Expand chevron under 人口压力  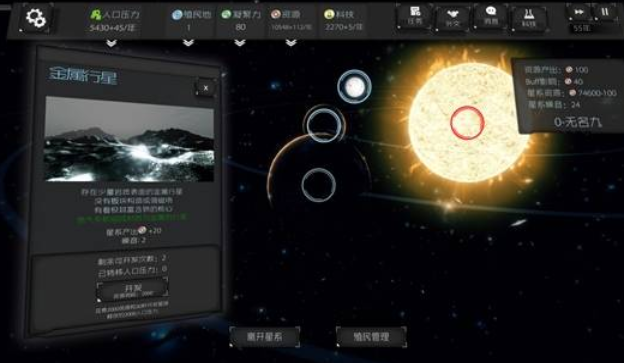(x=111, y=43)
